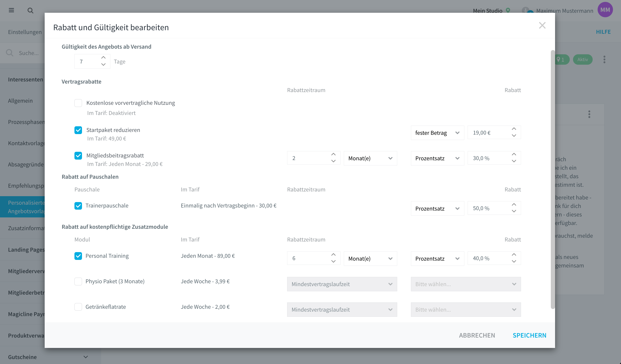Increase Gültigkeit days with up arrow
Viewport: 621px width, 364px height.
(103, 58)
